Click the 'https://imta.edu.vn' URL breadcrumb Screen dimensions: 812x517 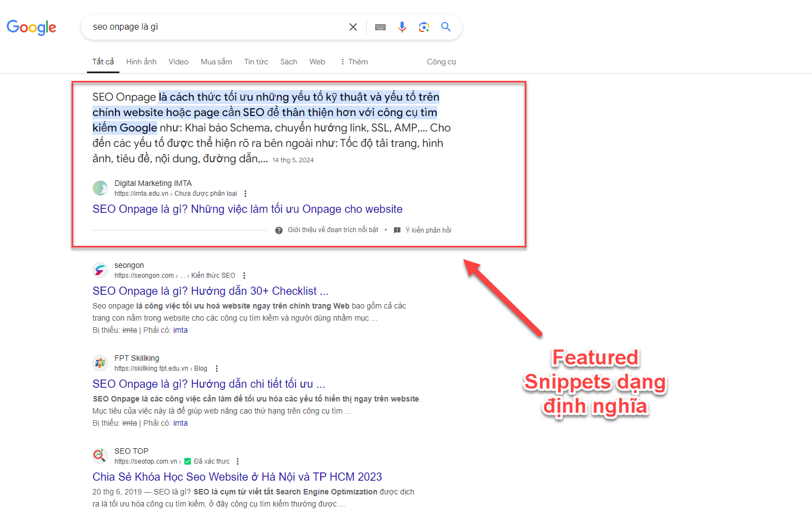(x=141, y=194)
